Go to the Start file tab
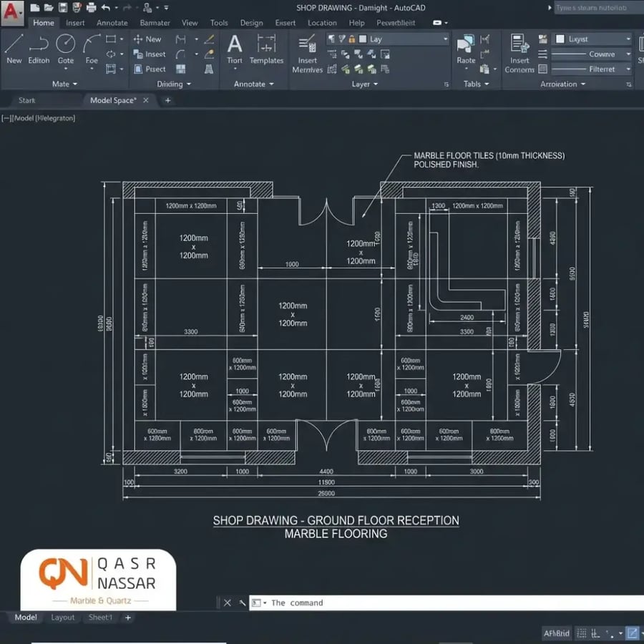644x644 pixels. [x=26, y=100]
